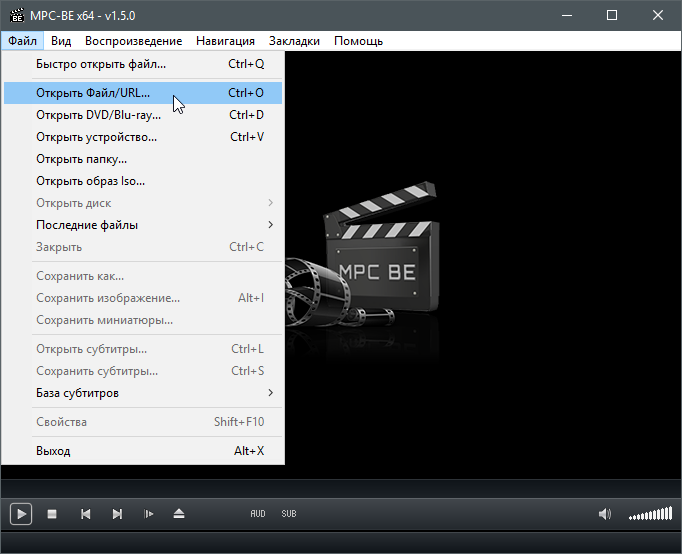Screen dimensions: 682x554
Task: Choose Открыть Файл/URL... entry
Action: (x=143, y=93)
